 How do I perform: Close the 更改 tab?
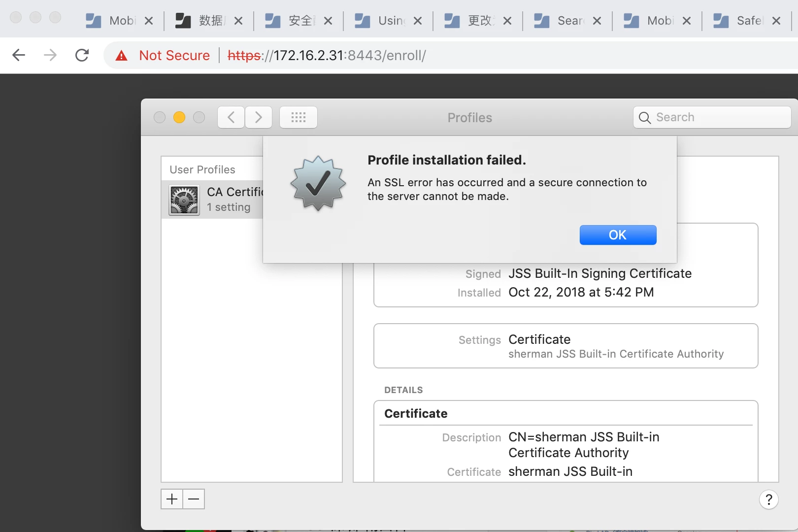point(507,21)
